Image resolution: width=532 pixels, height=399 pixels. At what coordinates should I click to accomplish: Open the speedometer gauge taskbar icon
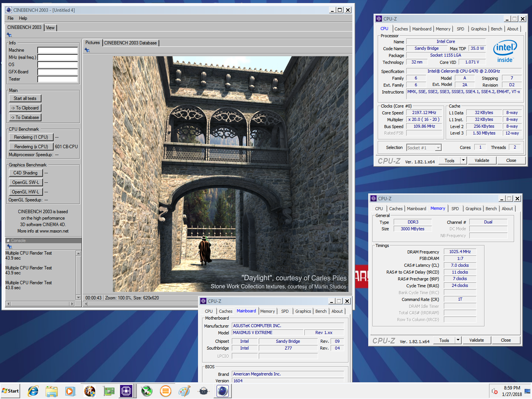[204, 391]
